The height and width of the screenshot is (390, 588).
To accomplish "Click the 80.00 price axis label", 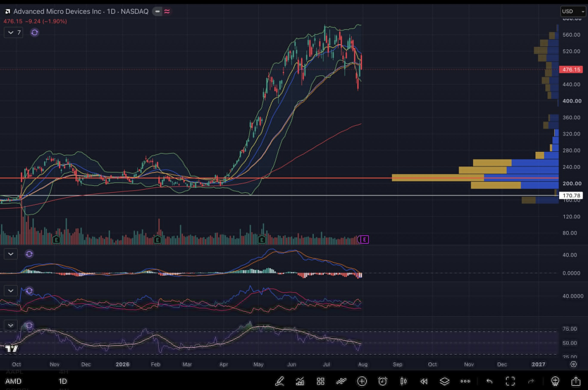I will [x=569, y=233].
